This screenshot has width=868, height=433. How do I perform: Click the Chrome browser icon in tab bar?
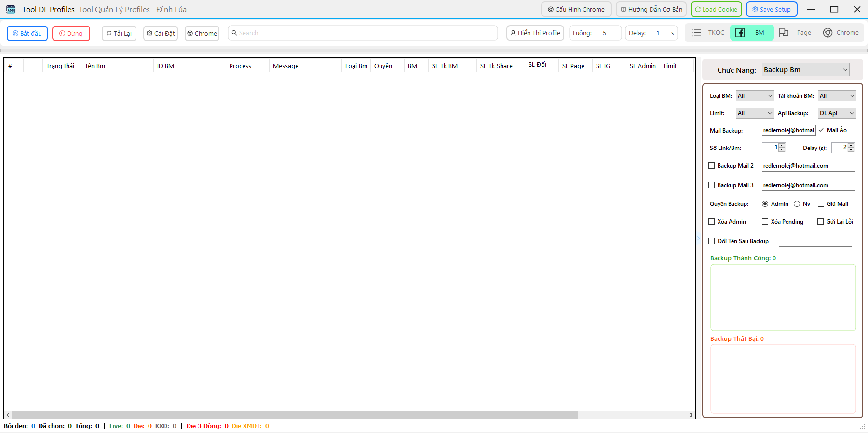828,33
